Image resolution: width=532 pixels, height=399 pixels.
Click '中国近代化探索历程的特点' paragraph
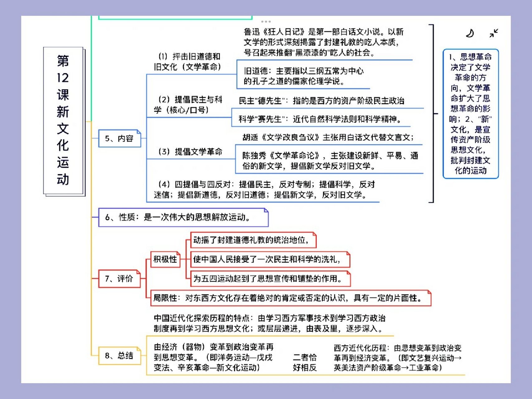[270, 323]
